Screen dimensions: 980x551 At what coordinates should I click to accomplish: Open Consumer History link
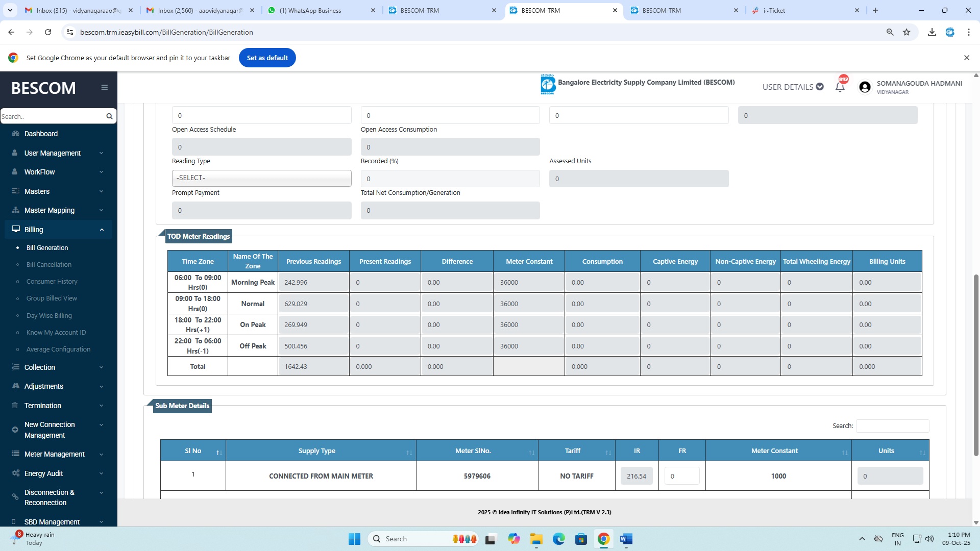click(52, 282)
